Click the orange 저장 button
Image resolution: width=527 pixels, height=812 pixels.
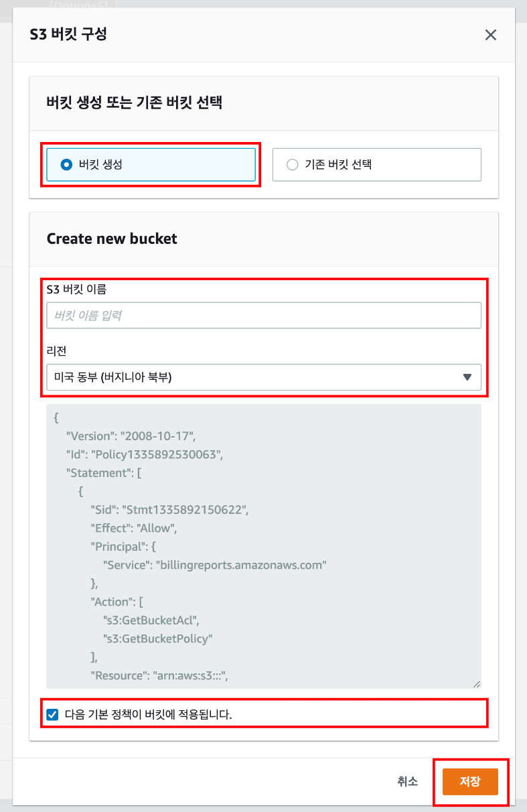coord(469,781)
